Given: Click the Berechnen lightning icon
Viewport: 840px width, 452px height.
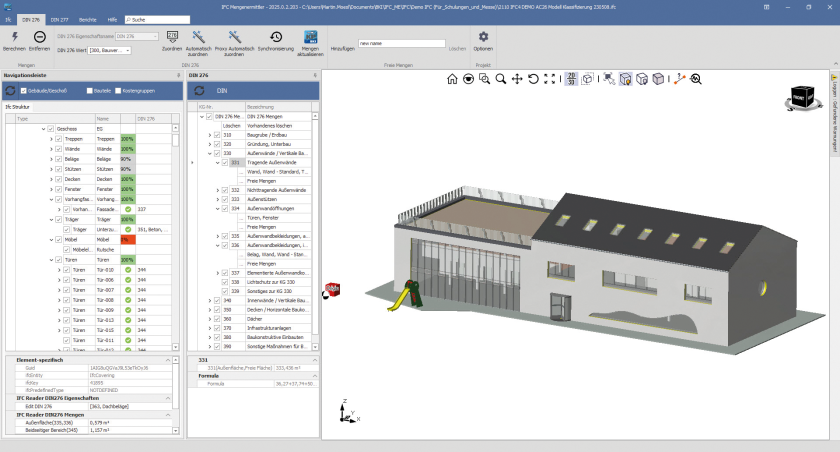Looking at the screenshot, I should pos(14,37).
